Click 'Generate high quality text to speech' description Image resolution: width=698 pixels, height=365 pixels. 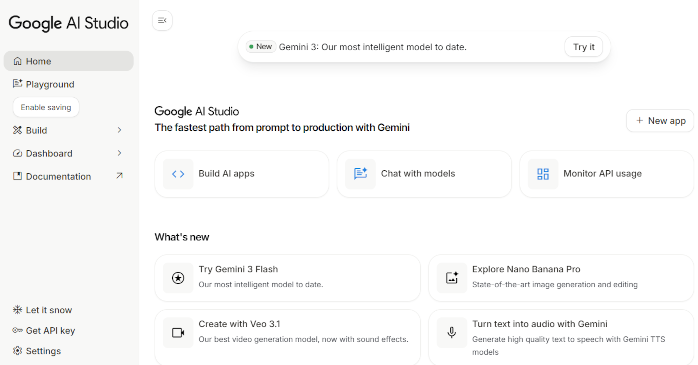coord(568,345)
